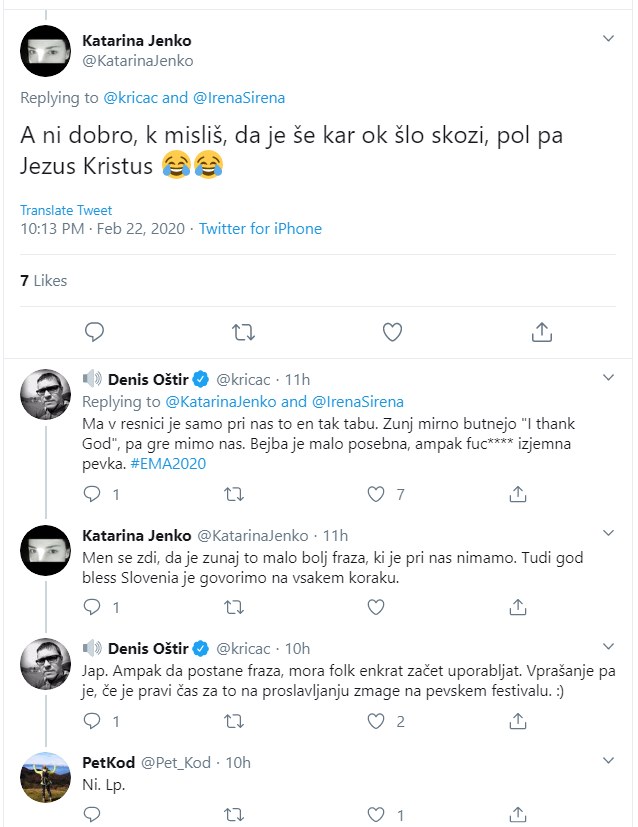Like PetKod's reply tweet
Image resolution: width=638 pixels, height=827 pixels.
[x=377, y=815]
